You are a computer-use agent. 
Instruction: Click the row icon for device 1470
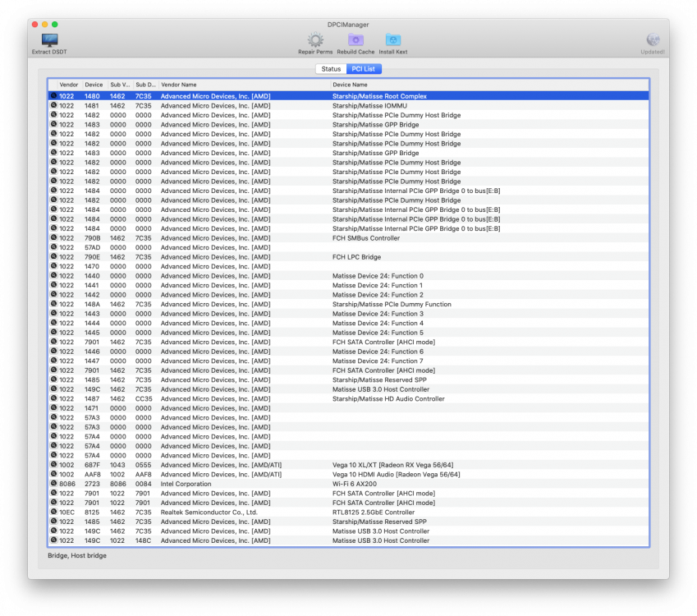(54, 266)
